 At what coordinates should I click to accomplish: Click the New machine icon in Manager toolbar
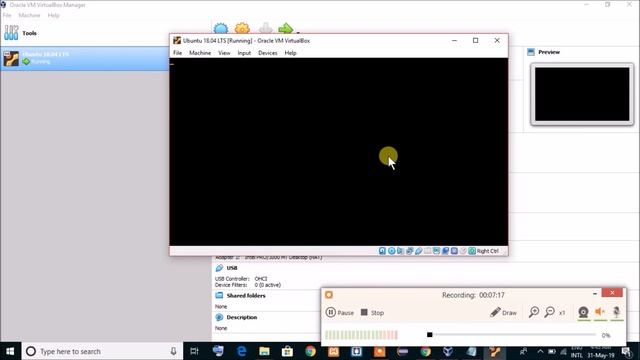point(221,29)
